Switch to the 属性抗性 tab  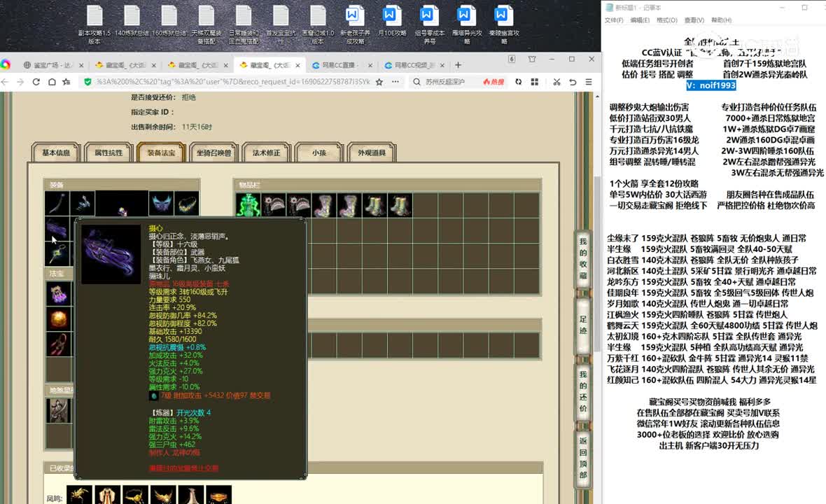[x=108, y=153]
